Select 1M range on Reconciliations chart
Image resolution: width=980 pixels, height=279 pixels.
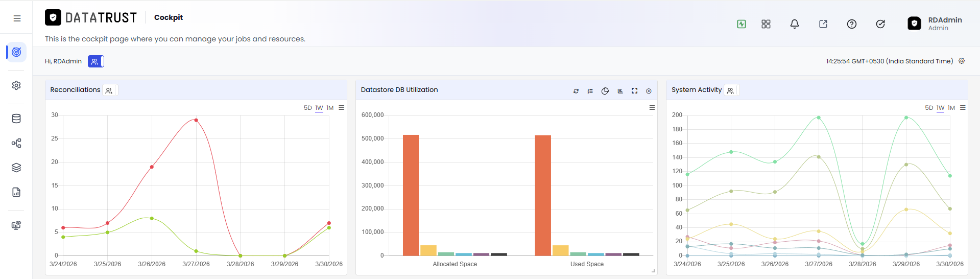[330, 108]
